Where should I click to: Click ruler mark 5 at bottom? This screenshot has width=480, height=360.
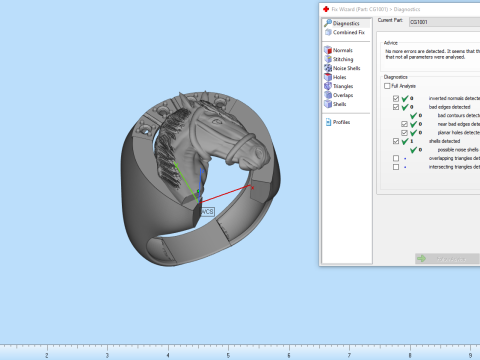click(228, 355)
